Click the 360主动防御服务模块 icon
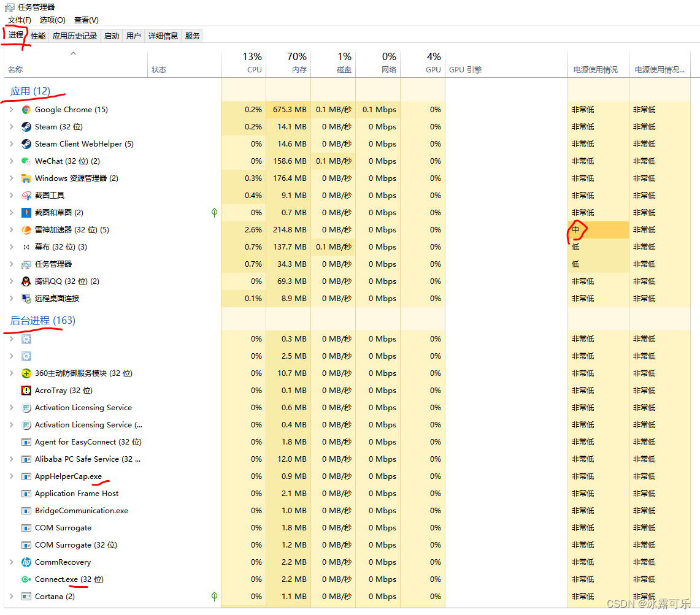The width and height of the screenshot is (700, 615). tap(26, 373)
